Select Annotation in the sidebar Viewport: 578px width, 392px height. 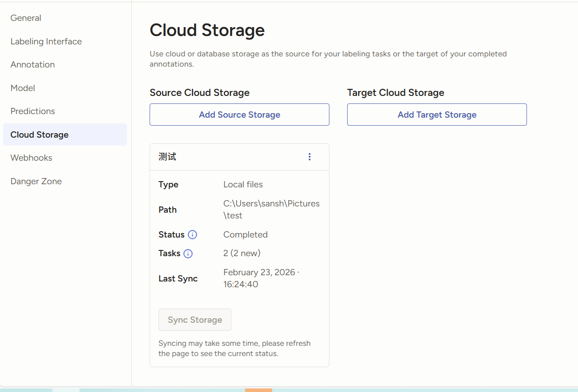tap(33, 64)
